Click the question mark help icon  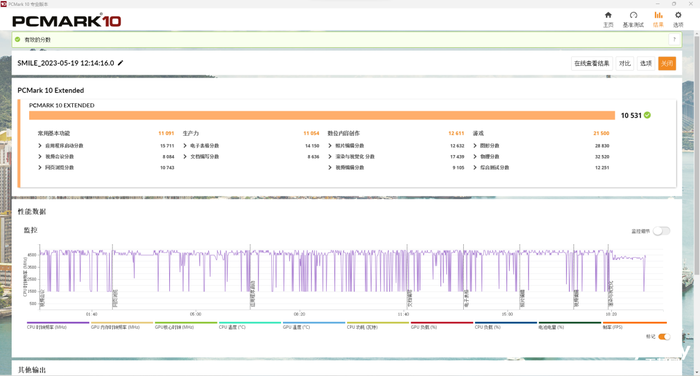tap(674, 39)
